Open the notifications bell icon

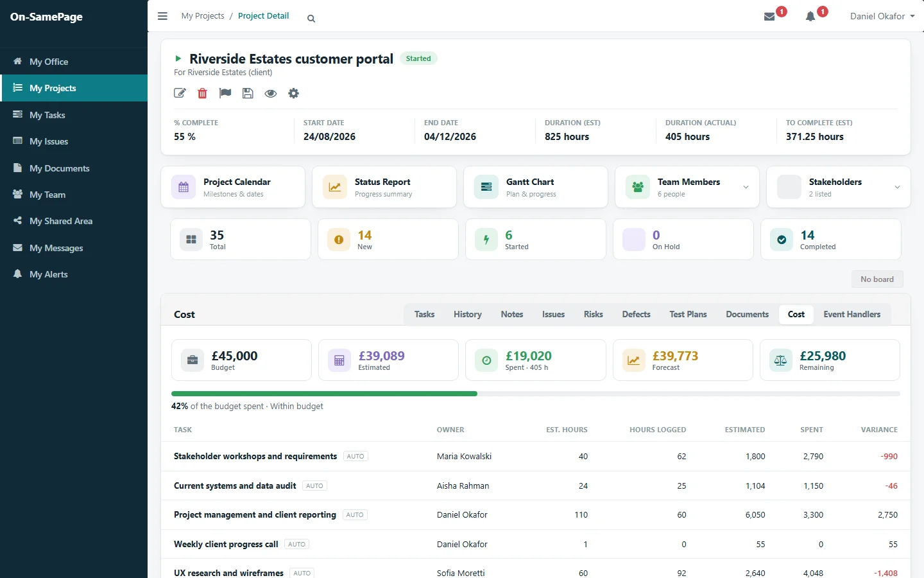810,17
